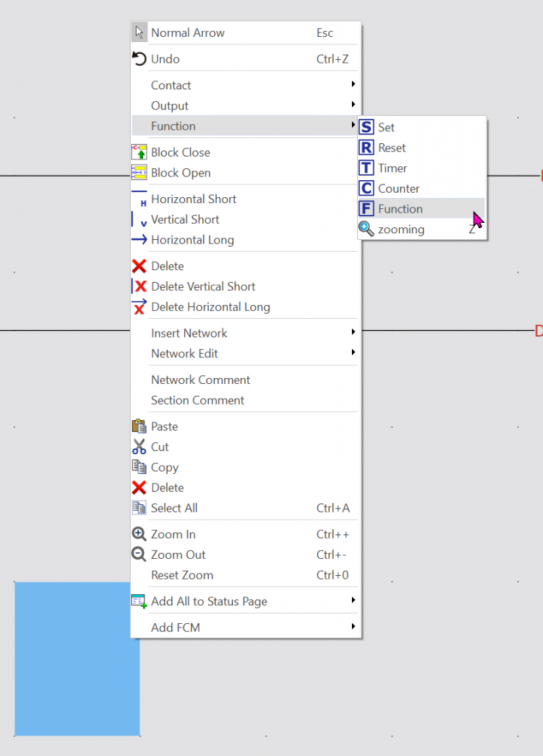The image size is (543, 756).
Task: Select the zooming magnifier icon
Action: [366, 230]
